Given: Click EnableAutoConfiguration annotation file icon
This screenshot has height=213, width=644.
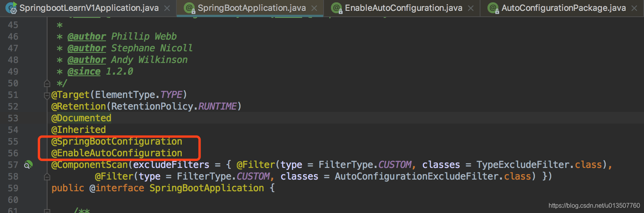Looking at the screenshot, I should [x=336, y=8].
